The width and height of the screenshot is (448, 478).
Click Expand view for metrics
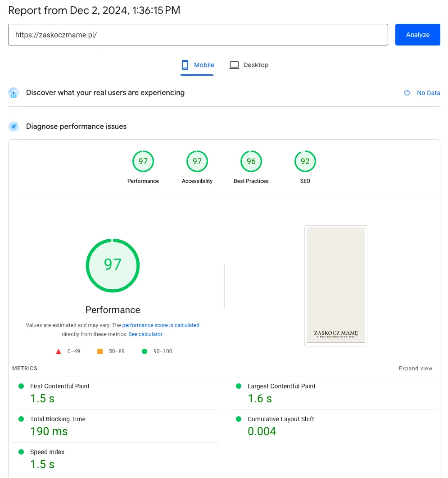coord(415,369)
